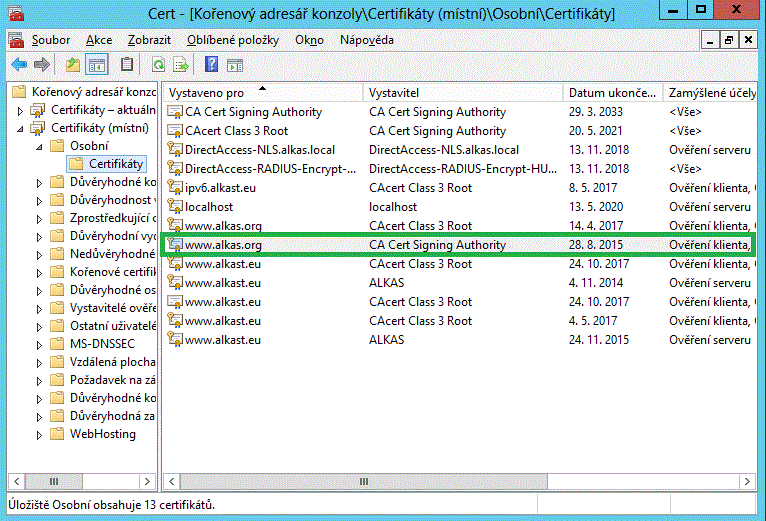The height and width of the screenshot is (521, 766).
Task: Click the Forward arrow toolbar icon
Action: point(41,65)
